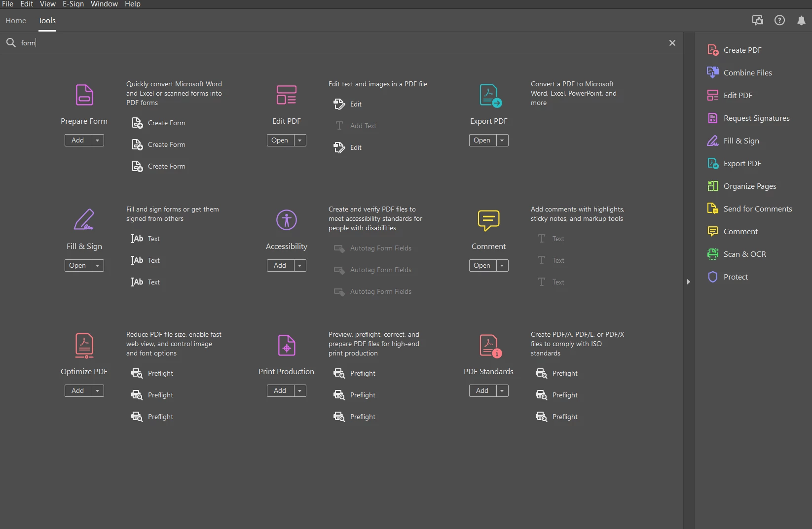Open Scan & OCR from the right sidebar
The image size is (812, 529).
click(737, 254)
